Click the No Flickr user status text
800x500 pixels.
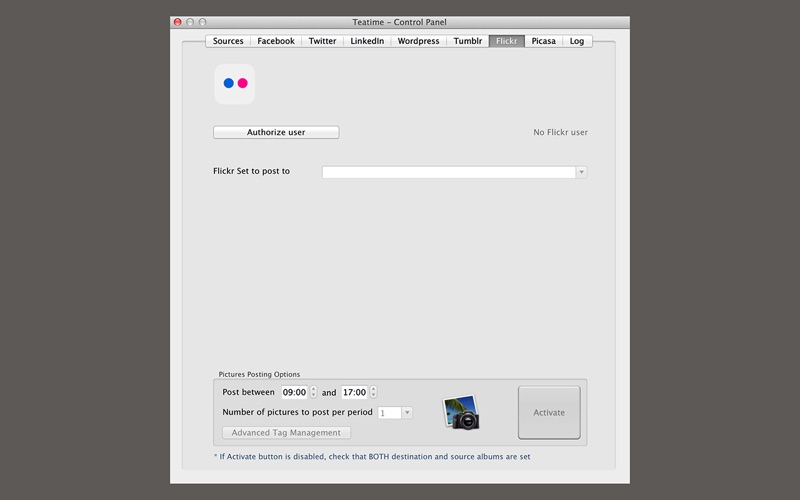tap(560, 132)
